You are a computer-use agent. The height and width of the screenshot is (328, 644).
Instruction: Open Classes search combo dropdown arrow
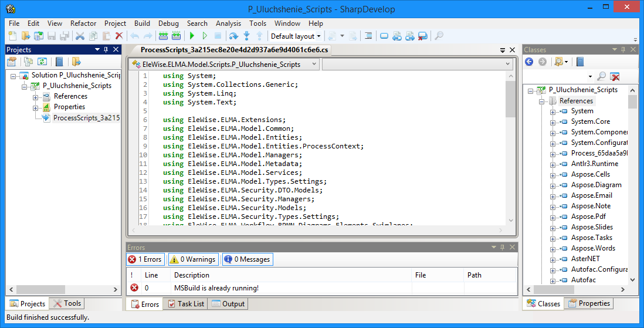coord(590,76)
